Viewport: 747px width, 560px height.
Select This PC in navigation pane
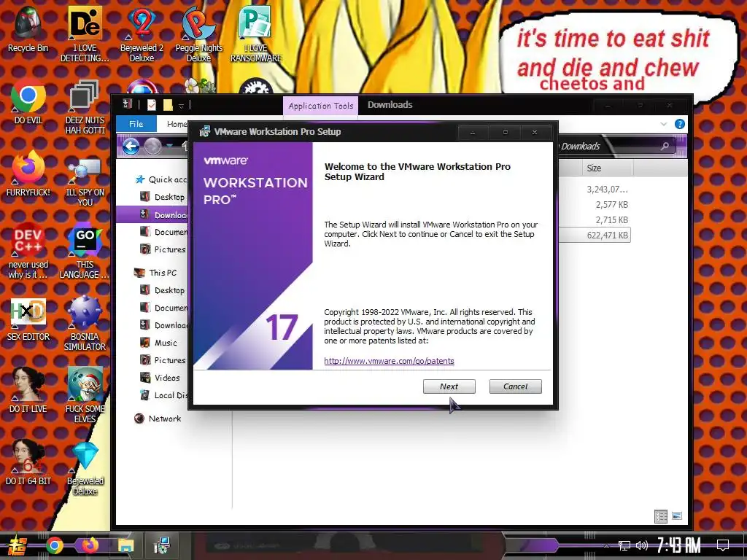pyautogui.click(x=155, y=273)
